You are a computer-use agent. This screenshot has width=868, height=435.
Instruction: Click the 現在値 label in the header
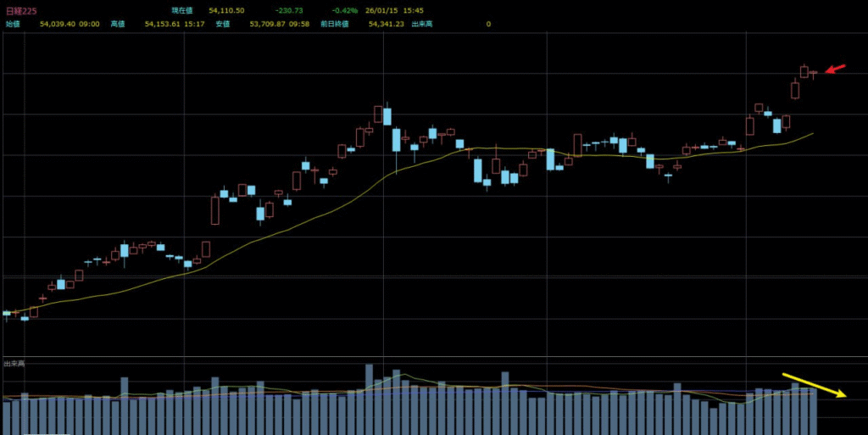[182, 10]
